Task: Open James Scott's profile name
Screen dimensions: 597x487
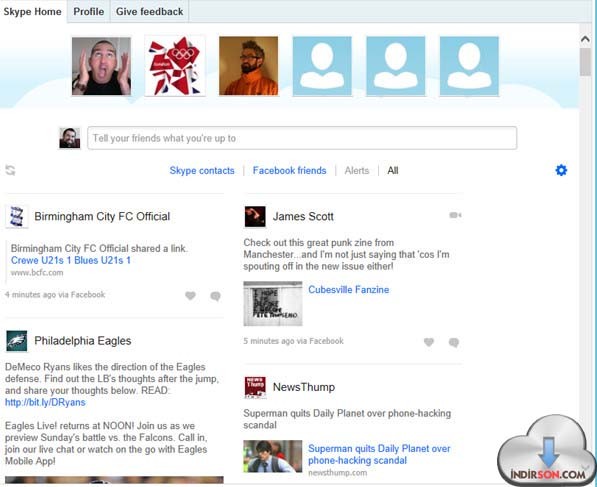Action: (303, 217)
